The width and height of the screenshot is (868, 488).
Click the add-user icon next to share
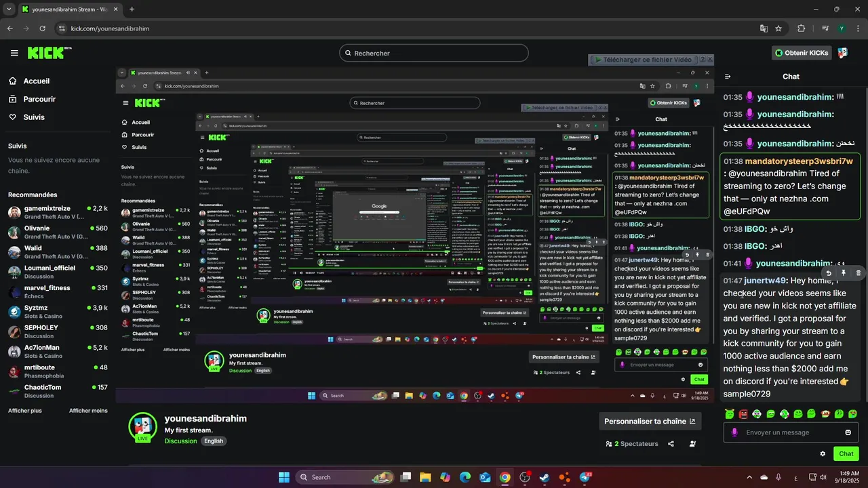(692, 444)
